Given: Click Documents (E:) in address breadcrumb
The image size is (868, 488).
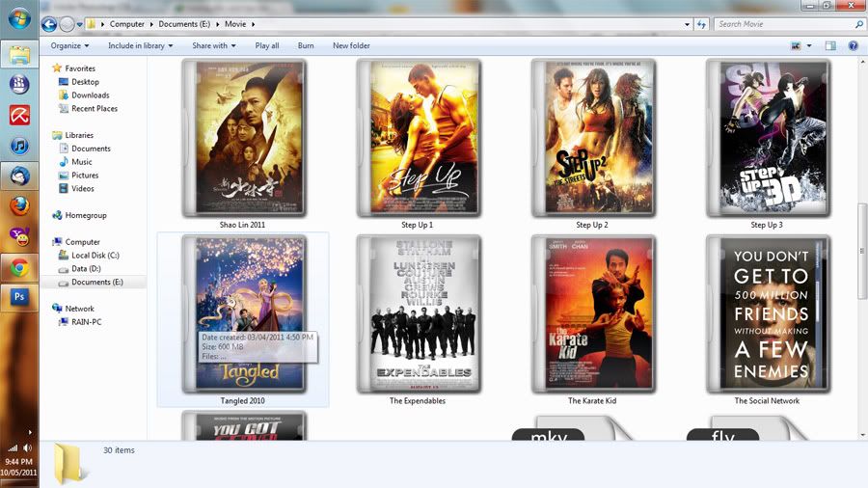Looking at the screenshot, I should click(x=184, y=24).
